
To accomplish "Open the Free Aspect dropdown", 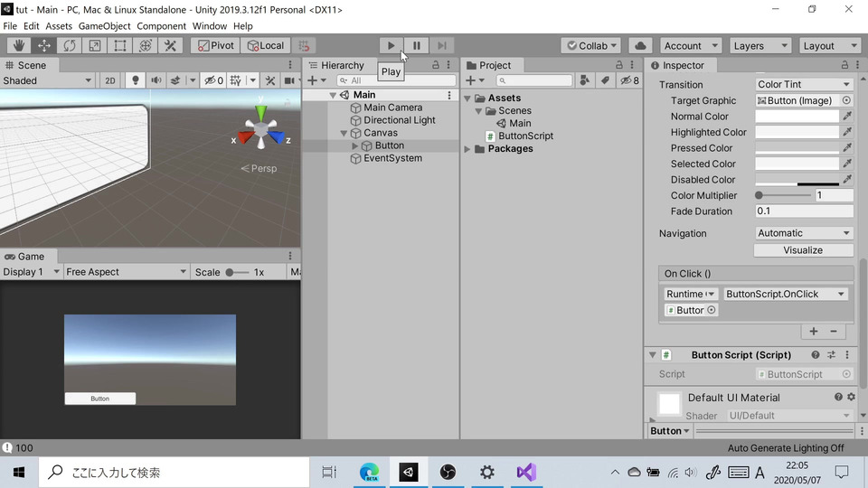I will pyautogui.click(x=126, y=272).
